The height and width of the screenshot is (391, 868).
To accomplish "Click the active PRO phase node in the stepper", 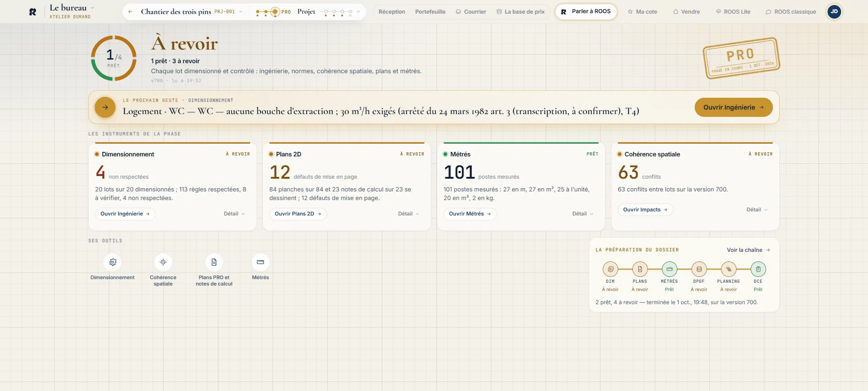I will tap(275, 12).
